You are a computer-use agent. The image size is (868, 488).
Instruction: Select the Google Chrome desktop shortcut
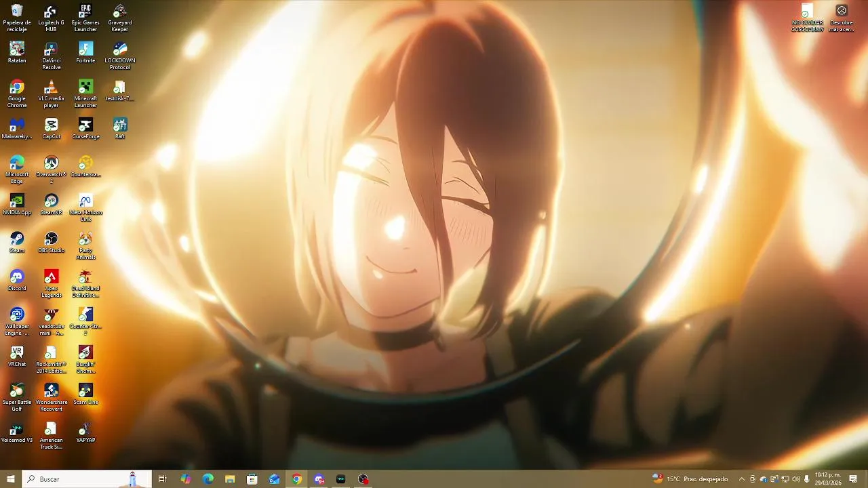click(17, 94)
